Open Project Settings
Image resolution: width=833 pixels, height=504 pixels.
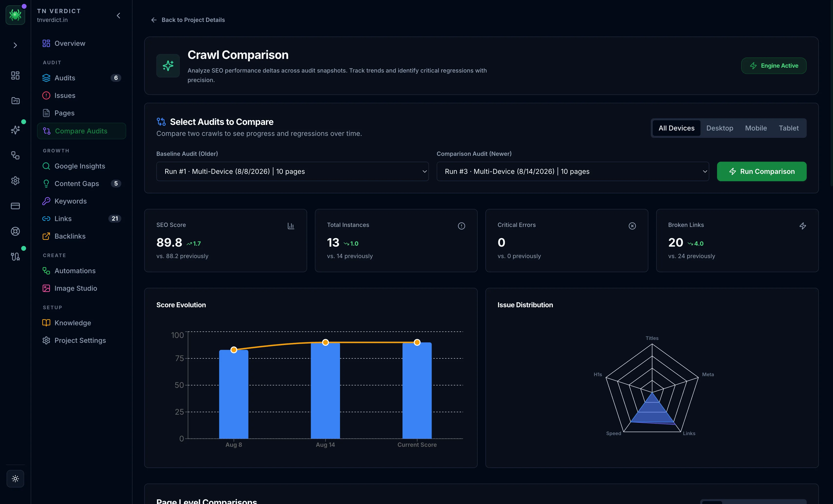82,340
